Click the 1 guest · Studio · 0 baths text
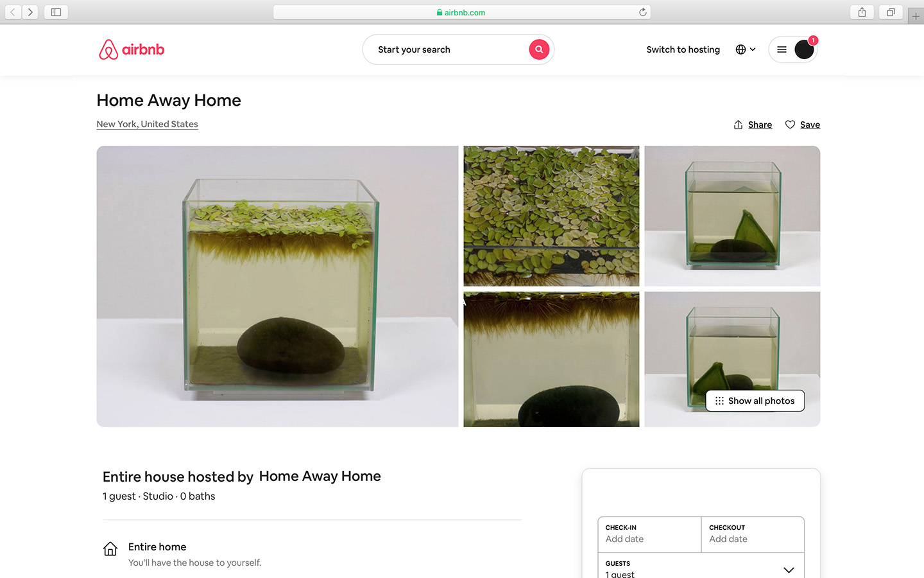 tap(158, 496)
